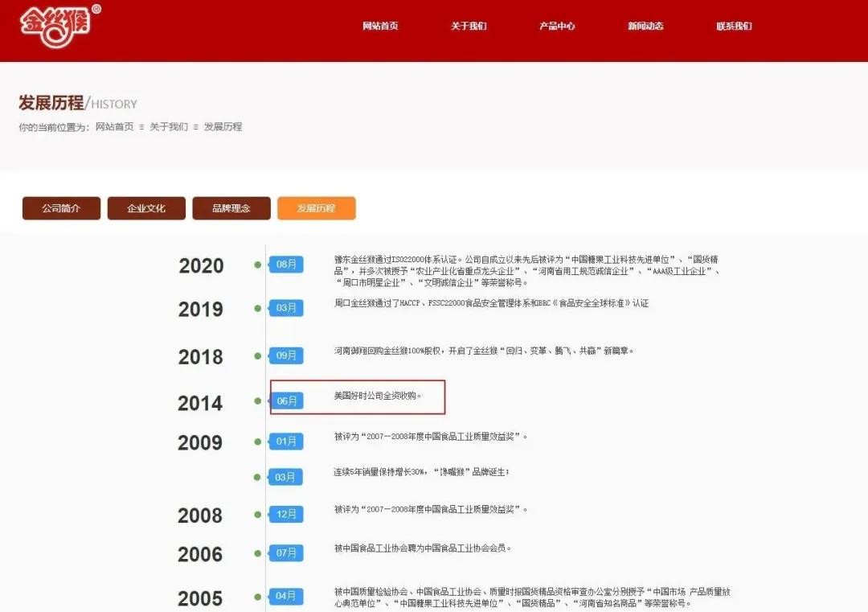868x612 pixels.
Task: Click the year label 2009
Action: [200, 442]
